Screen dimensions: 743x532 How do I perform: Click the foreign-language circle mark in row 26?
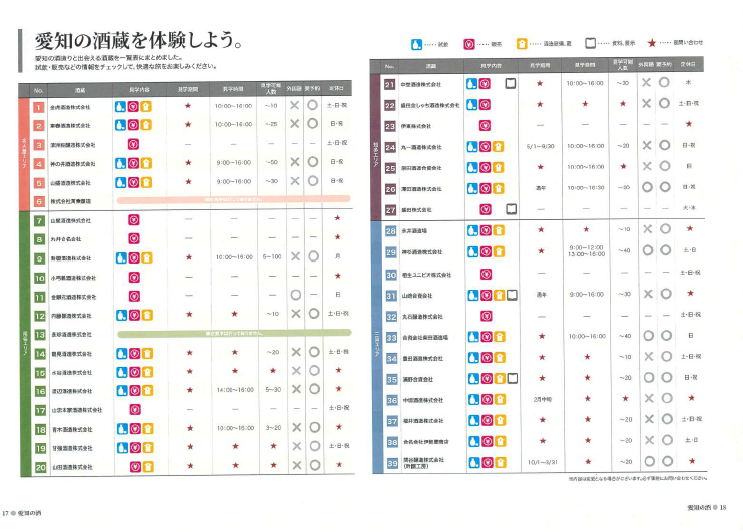point(647,187)
